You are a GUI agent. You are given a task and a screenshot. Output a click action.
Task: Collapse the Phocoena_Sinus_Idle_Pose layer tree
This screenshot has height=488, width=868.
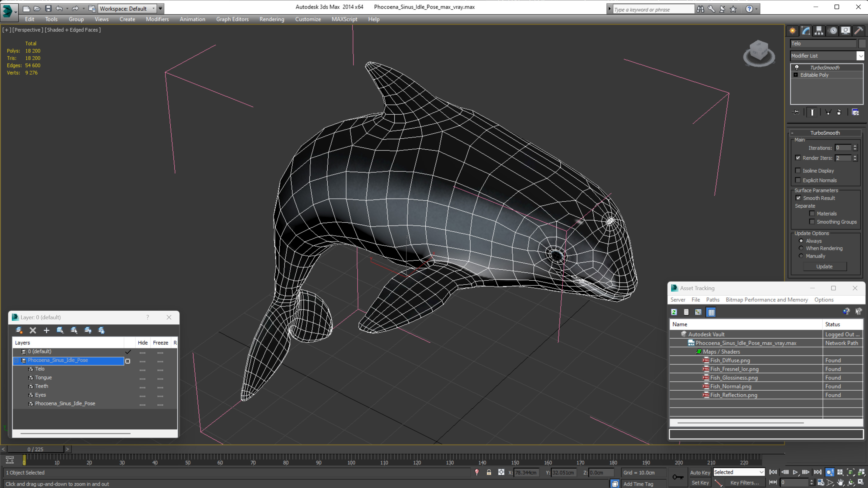16,360
